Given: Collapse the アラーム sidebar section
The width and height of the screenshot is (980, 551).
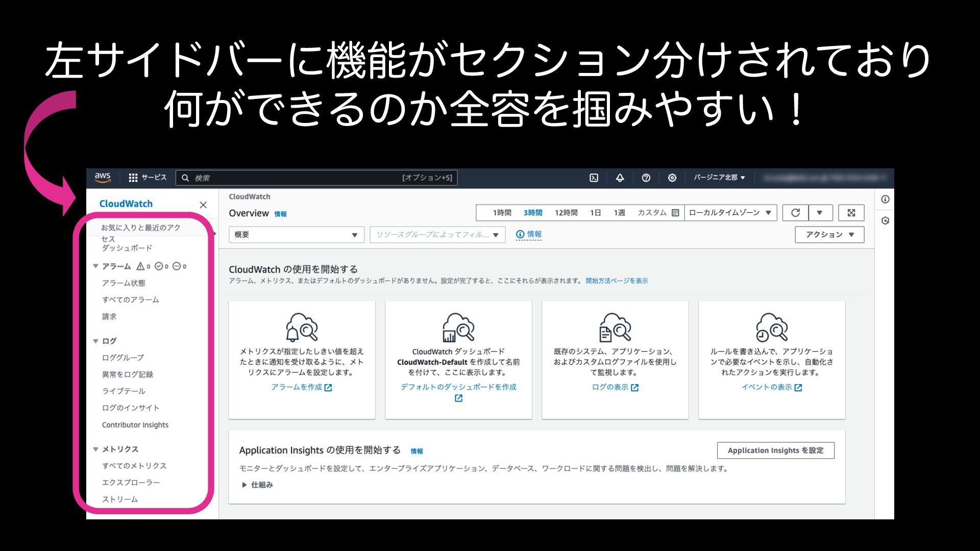Looking at the screenshot, I should (x=95, y=266).
